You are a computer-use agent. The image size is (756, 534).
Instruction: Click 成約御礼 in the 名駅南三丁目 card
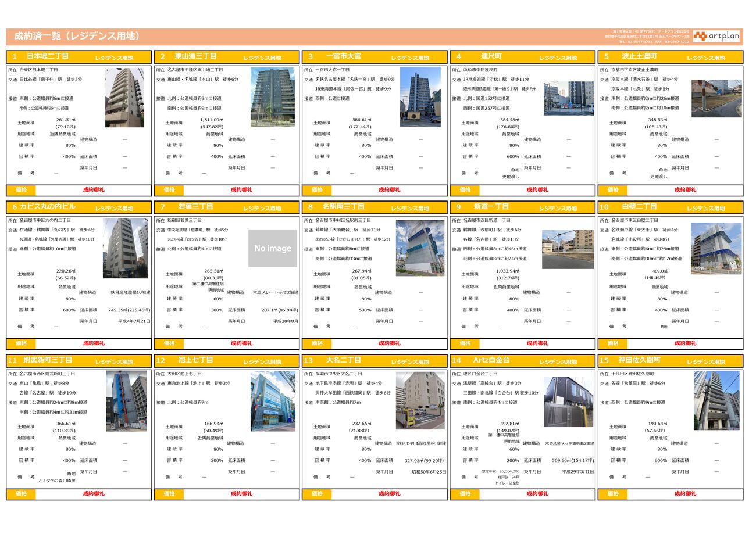tap(390, 343)
